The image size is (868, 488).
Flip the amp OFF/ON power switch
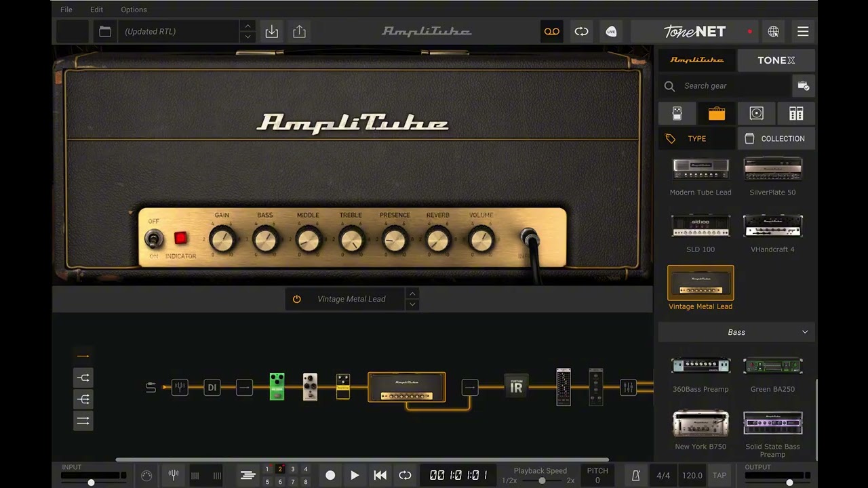click(153, 239)
